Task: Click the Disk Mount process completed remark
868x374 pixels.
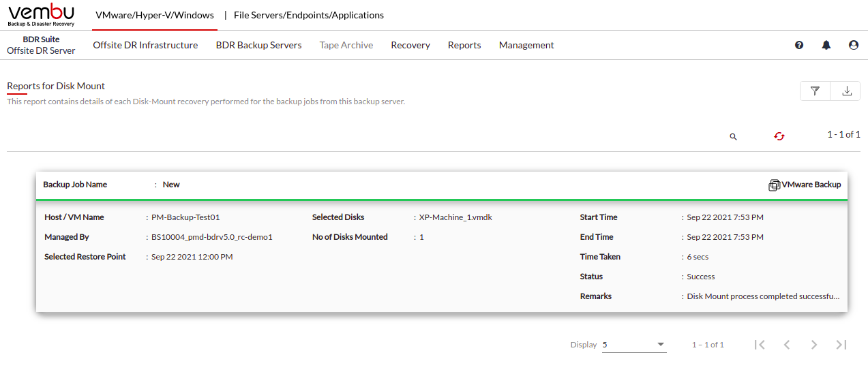Action: [x=763, y=296]
